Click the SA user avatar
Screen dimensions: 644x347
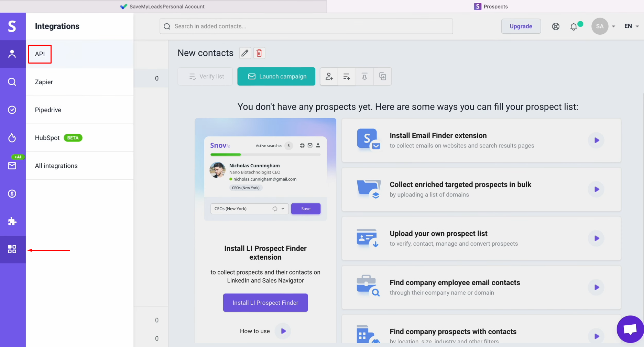click(600, 26)
